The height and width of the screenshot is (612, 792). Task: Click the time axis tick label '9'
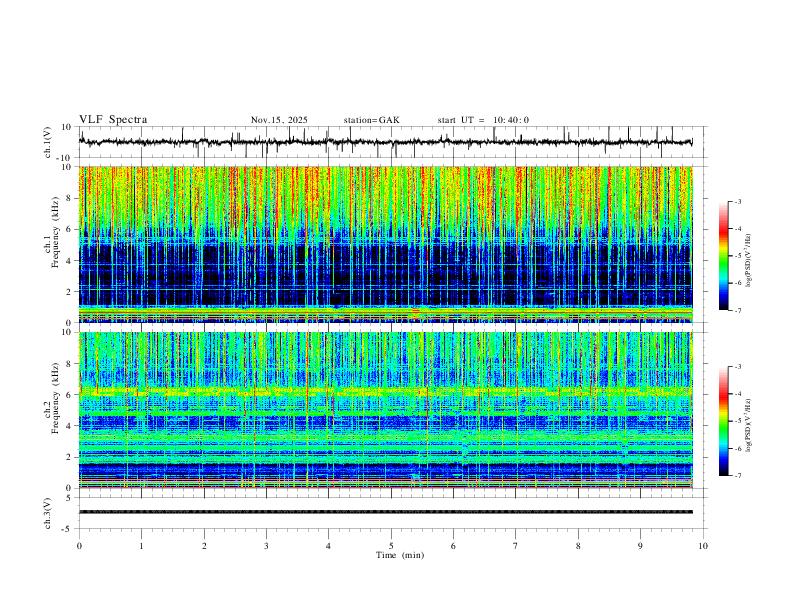click(x=640, y=546)
